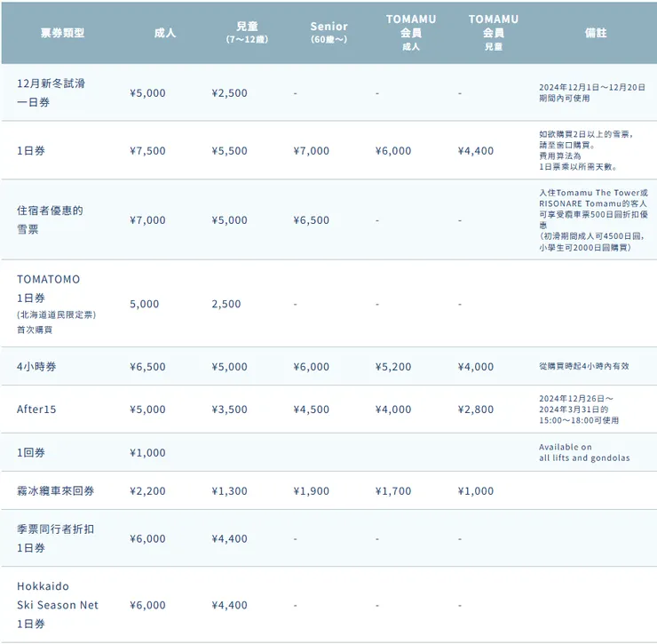Click ¥5,000 child price for 4小時券
Screen dimensions: 657x644
click(229, 367)
